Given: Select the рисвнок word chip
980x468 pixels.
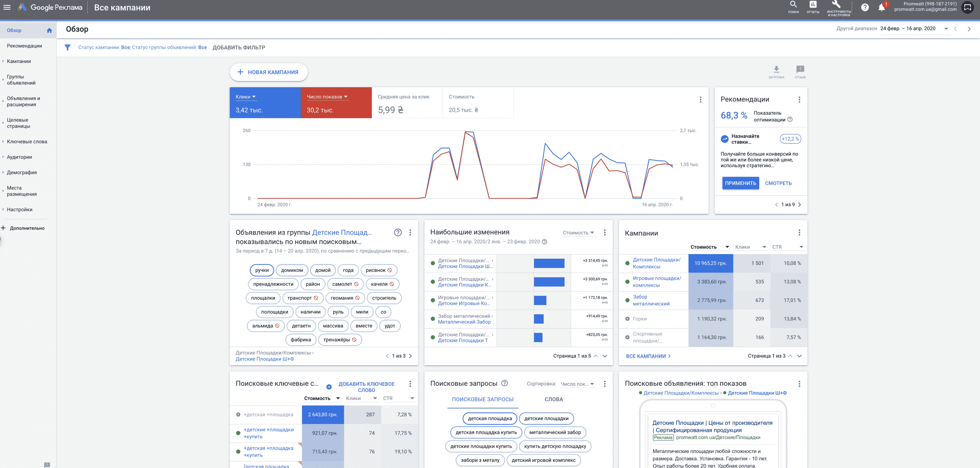Looking at the screenshot, I should pyautogui.click(x=379, y=270).
